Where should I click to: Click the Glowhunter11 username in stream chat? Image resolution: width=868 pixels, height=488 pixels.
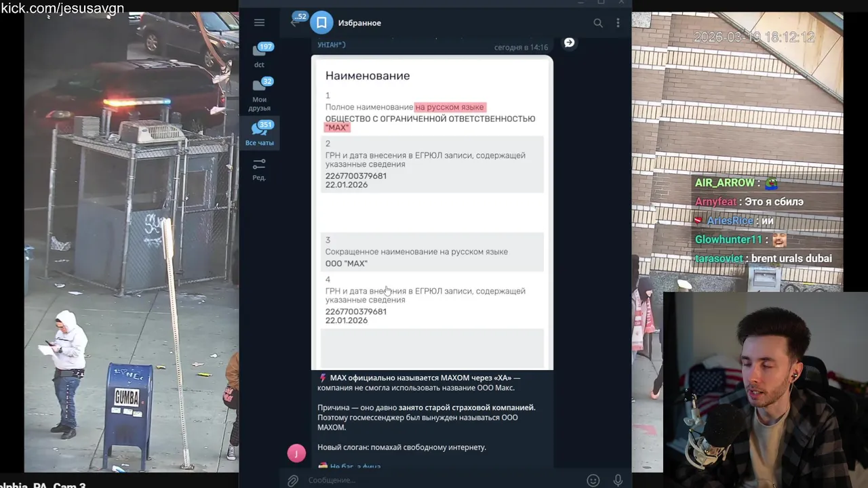(729, 240)
